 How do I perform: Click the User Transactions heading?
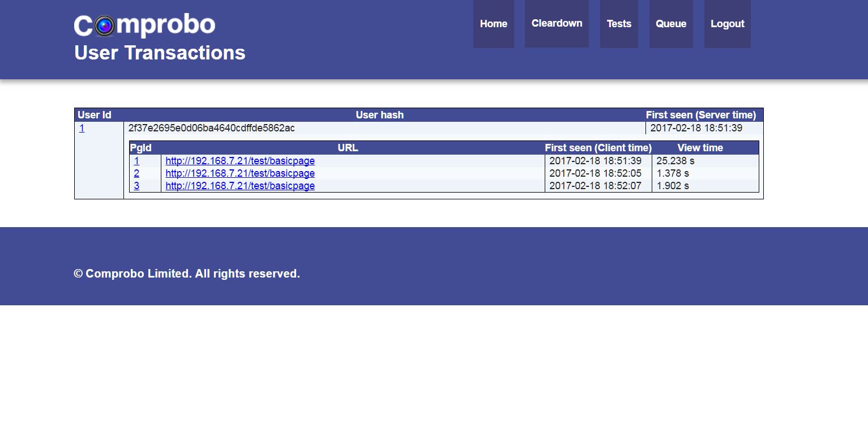[160, 53]
